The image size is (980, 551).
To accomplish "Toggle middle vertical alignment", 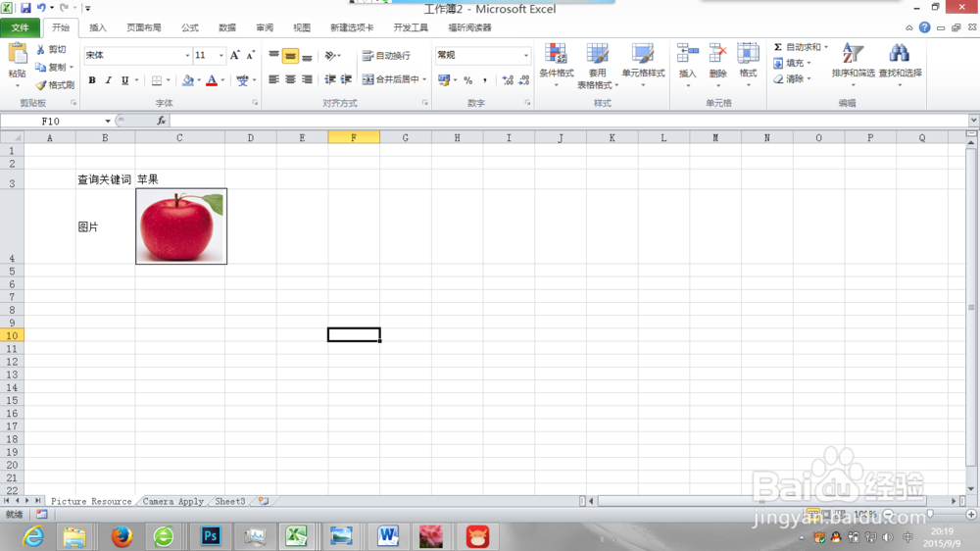I will click(x=290, y=56).
